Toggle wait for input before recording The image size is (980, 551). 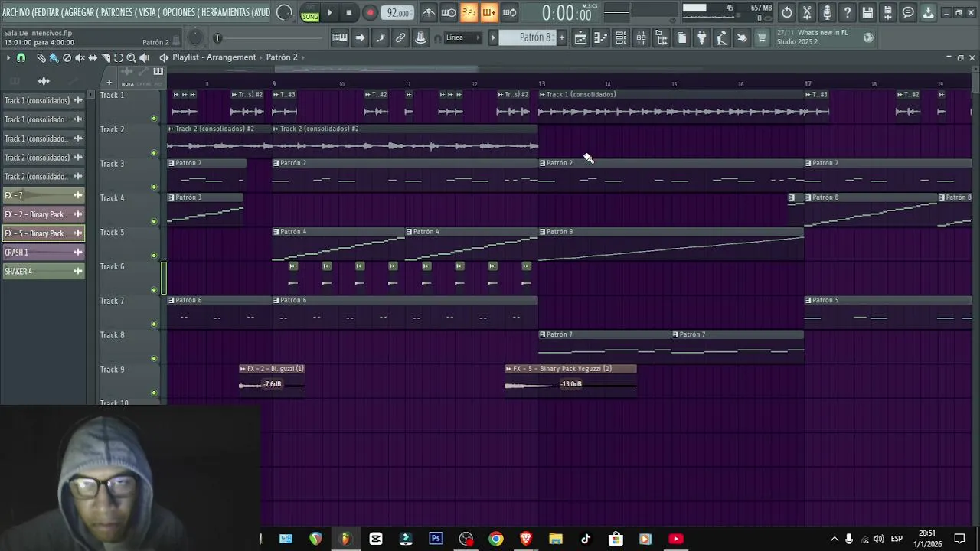(449, 13)
